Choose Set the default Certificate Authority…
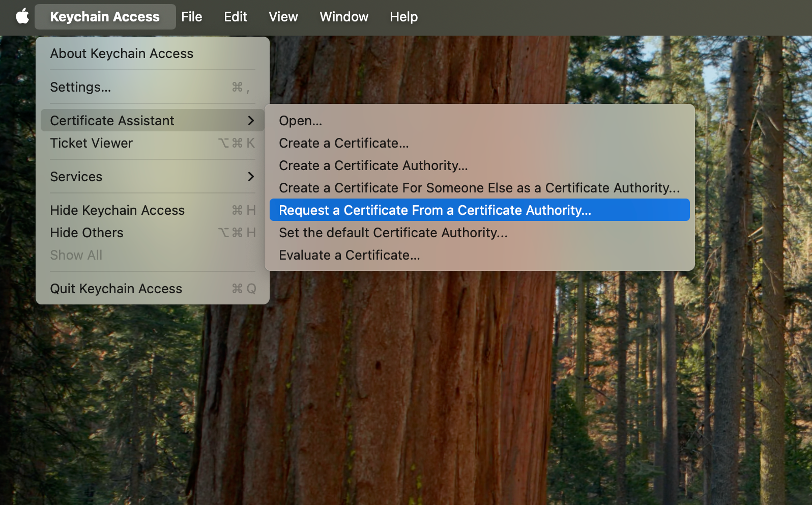 (480, 233)
